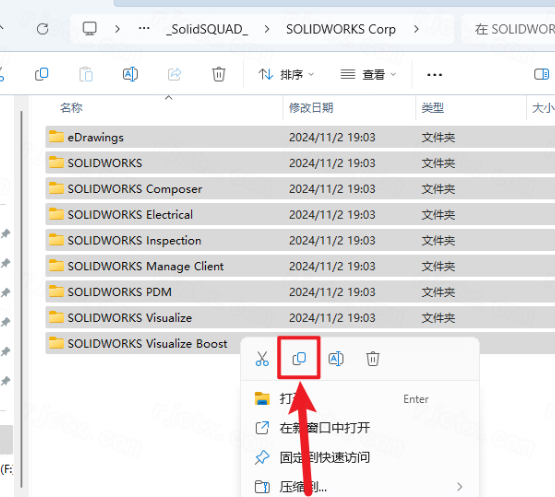Sort by 名称 column header
The width and height of the screenshot is (555, 497).
(71, 108)
